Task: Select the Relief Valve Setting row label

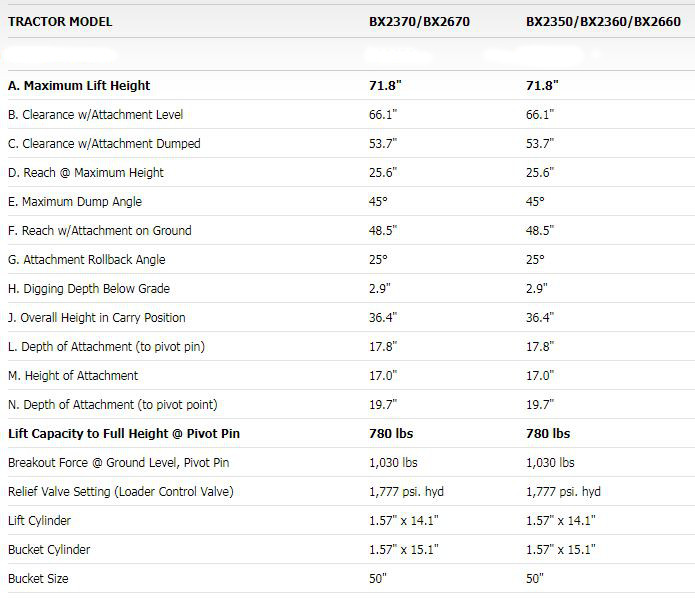Action: coord(120,492)
